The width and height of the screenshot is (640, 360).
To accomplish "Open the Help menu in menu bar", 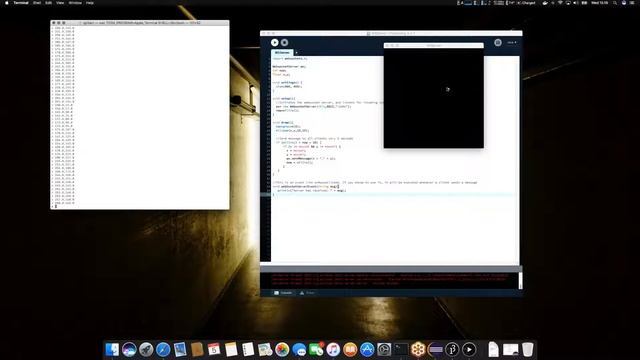I will tap(90, 3).
